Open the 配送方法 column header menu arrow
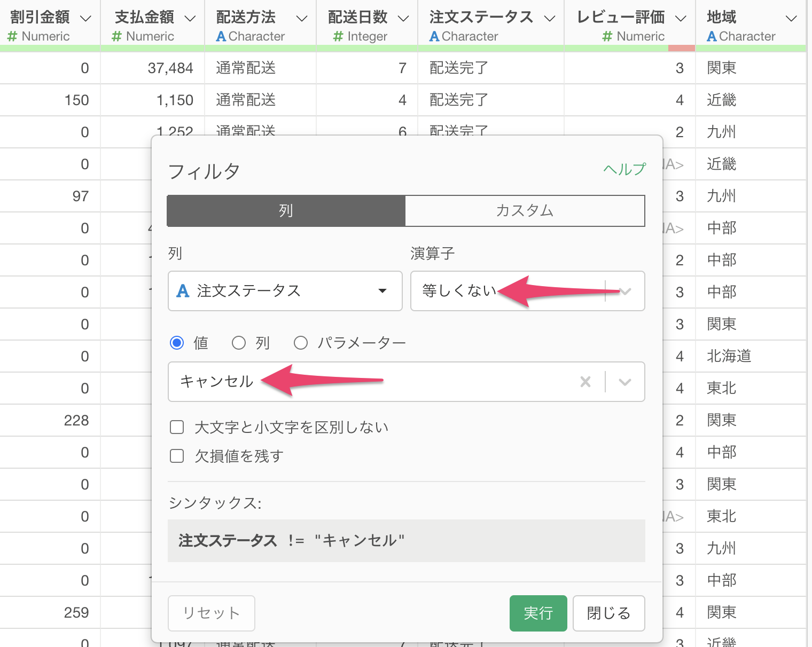Image resolution: width=812 pixels, height=647 pixels. [x=302, y=19]
